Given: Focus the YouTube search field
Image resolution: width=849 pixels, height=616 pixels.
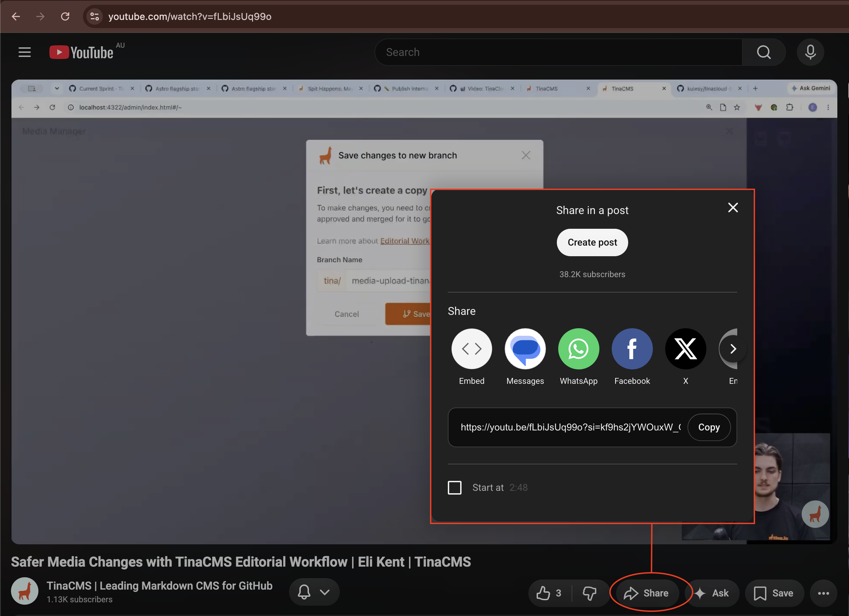Looking at the screenshot, I should pos(559,52).
